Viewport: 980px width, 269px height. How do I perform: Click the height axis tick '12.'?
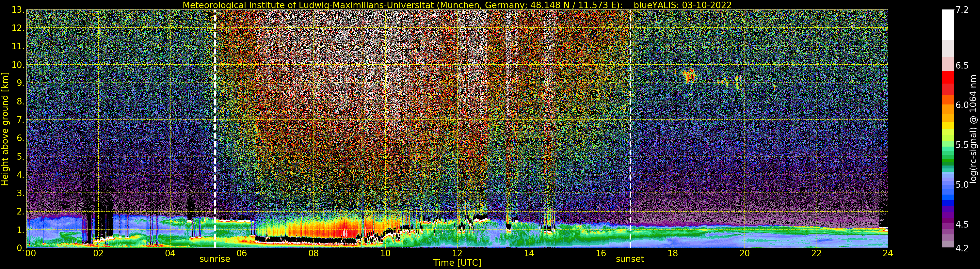pyautogui.click(x=18, y=28)
